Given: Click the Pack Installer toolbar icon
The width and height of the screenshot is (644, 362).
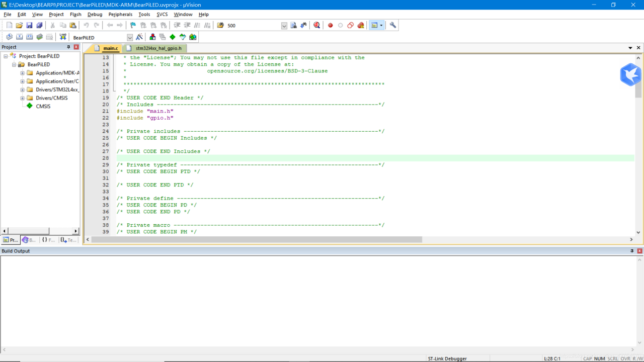Looking at the screenshot, I should point(193,37).
